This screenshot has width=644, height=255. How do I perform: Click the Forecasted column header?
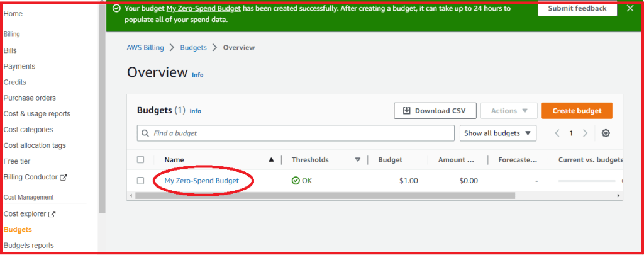(518, 159)
